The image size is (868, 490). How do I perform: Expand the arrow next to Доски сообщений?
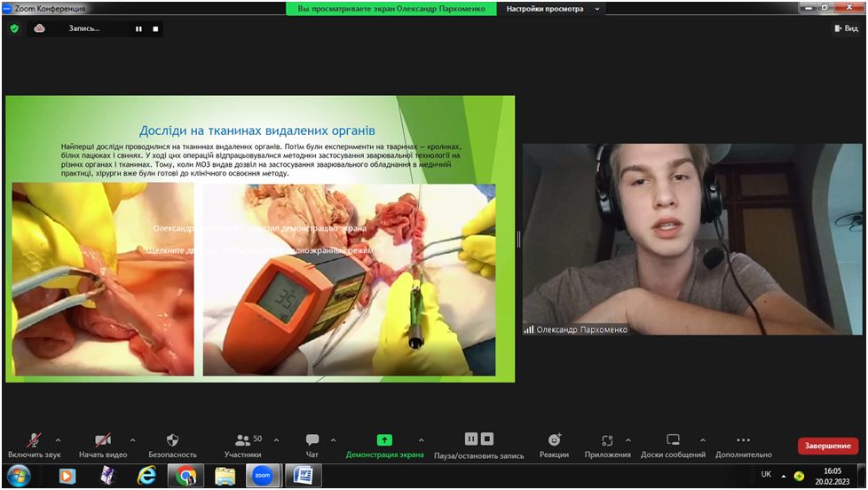703,440
